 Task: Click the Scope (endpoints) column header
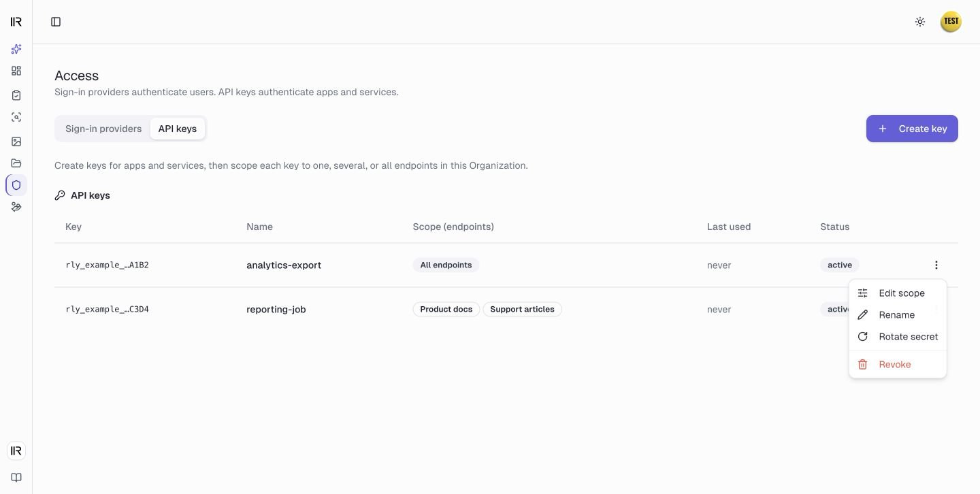coord(453,227)
